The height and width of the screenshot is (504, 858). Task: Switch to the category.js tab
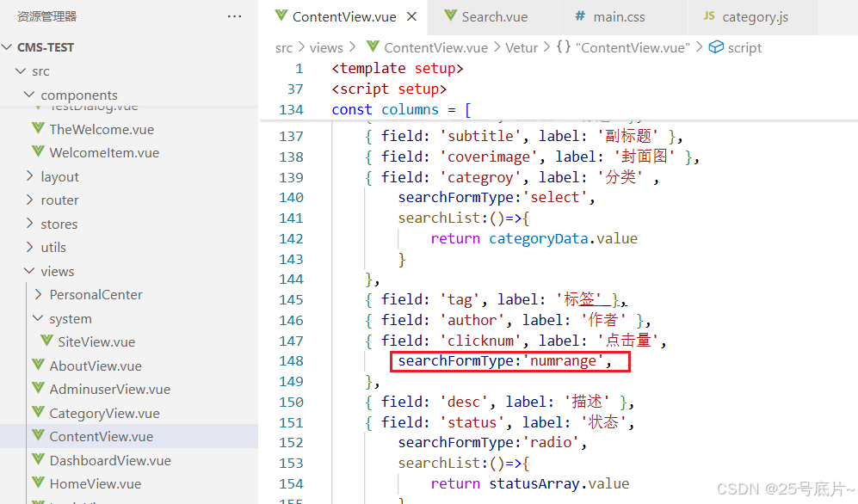(x=755, y=17)
